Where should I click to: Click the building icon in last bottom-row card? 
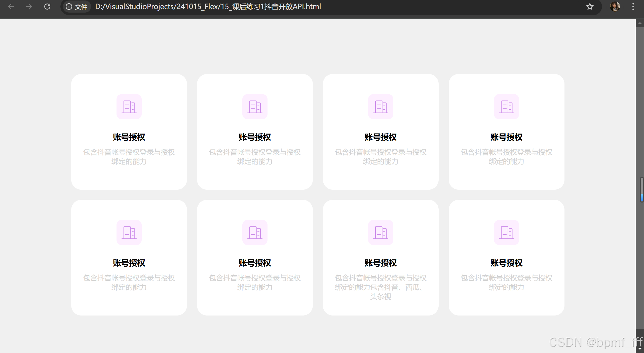tap(506, 232)
